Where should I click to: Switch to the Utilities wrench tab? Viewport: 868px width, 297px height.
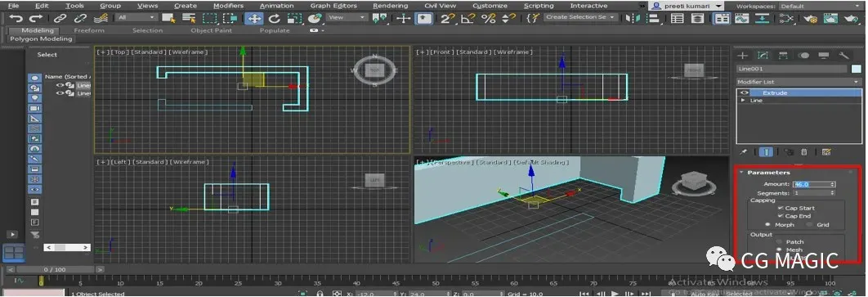point(844,56)
